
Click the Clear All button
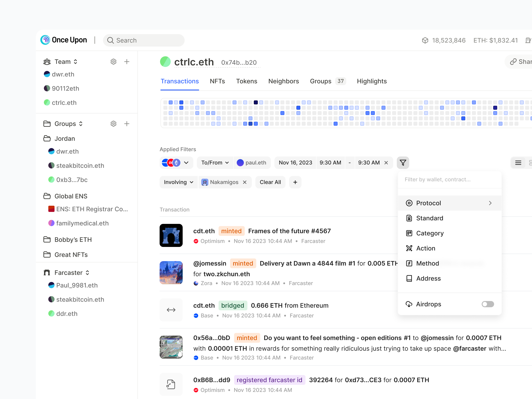click(270, 182)
